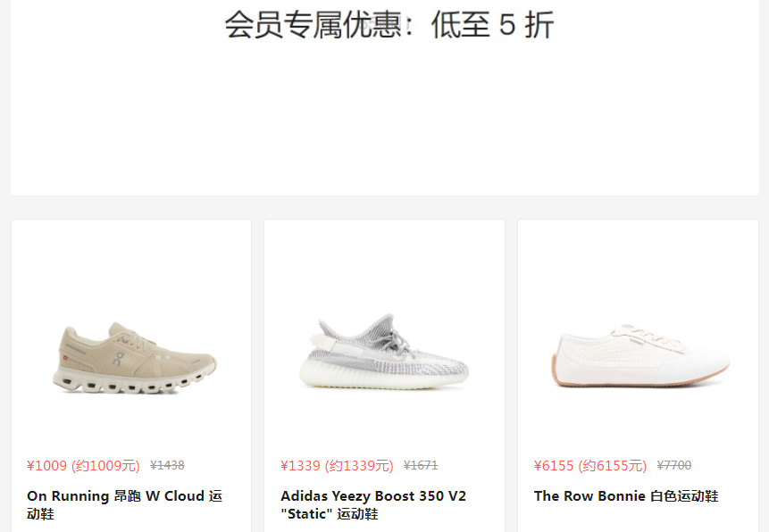This screenshot has width=769, height=532.
Task: Click the beige On Running Cloud shoe image
Action: 134,357
